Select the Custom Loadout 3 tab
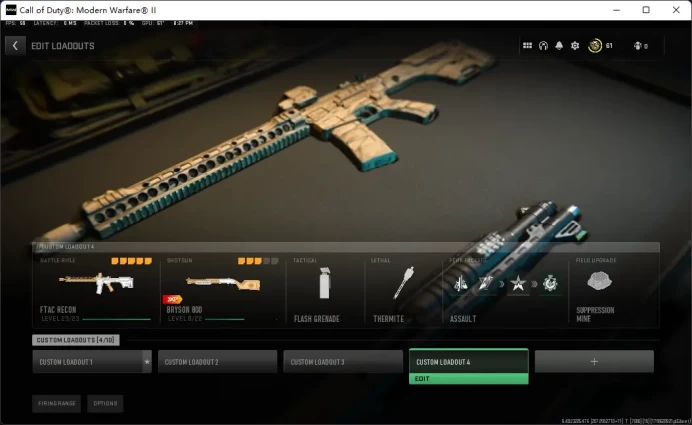The image size is (692, 425). pyautogui.click(x=343, y=362)
